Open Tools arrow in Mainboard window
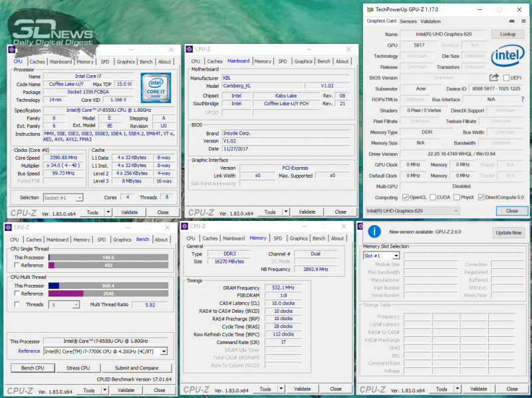 coord(286,212)
